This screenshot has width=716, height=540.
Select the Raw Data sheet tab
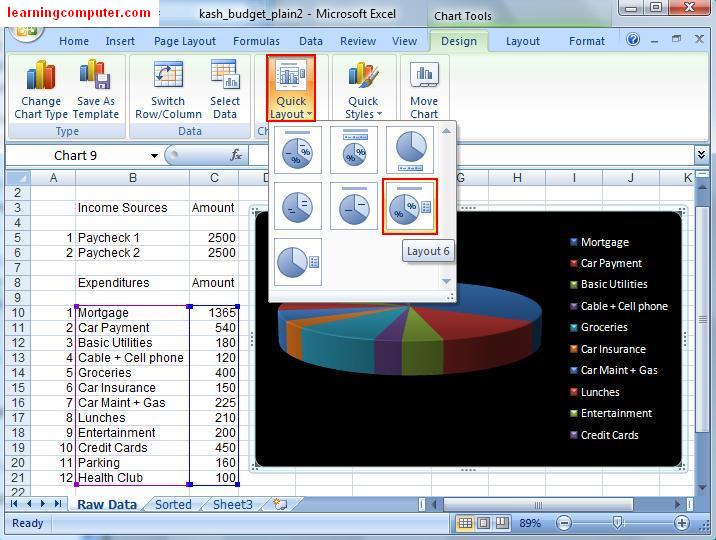tap(107, 504)
